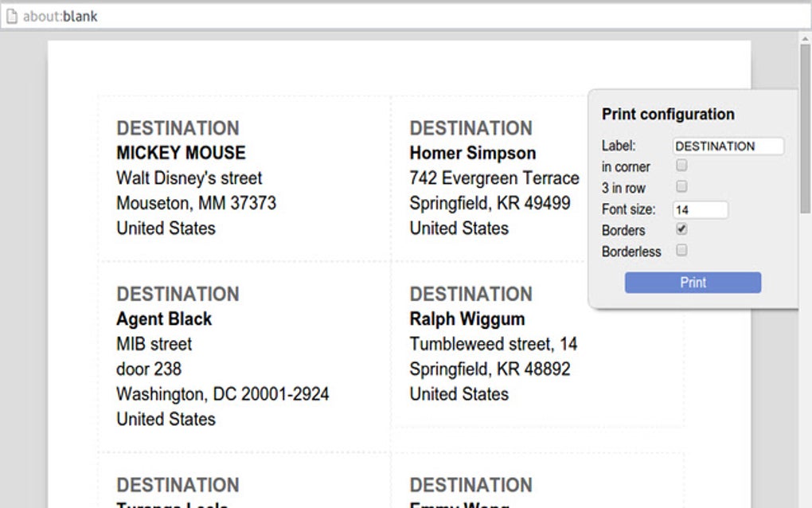Click the Print configuration panel title
Screen dimensions: 812x508
click(x=669, y=114)
